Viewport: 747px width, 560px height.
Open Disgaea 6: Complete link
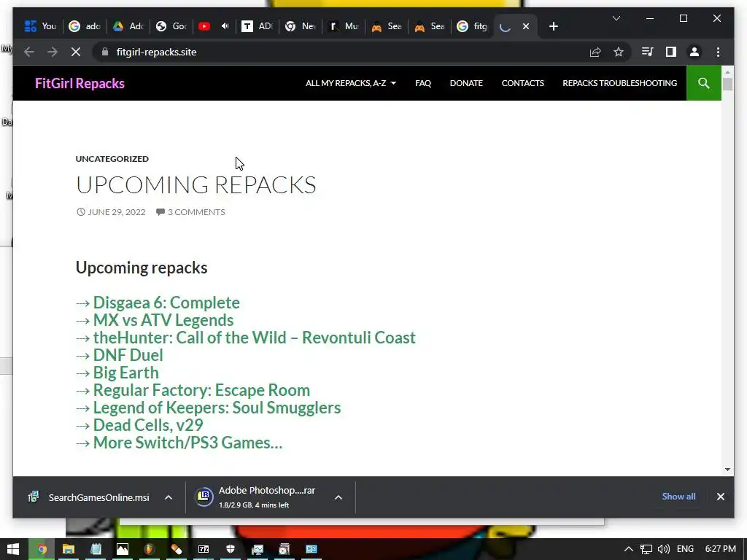click(166, 303)
